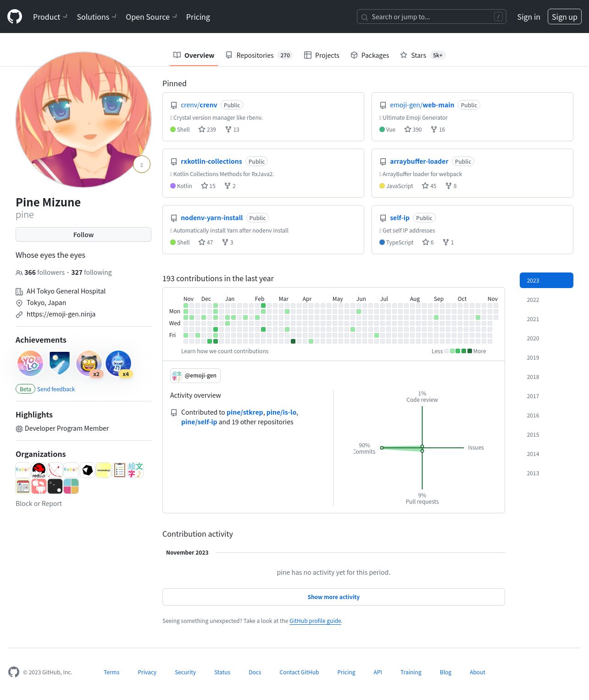Open the Gotanda.js organization avatar
This screenshot has width=589, height=700.
[x=104, y=470]
